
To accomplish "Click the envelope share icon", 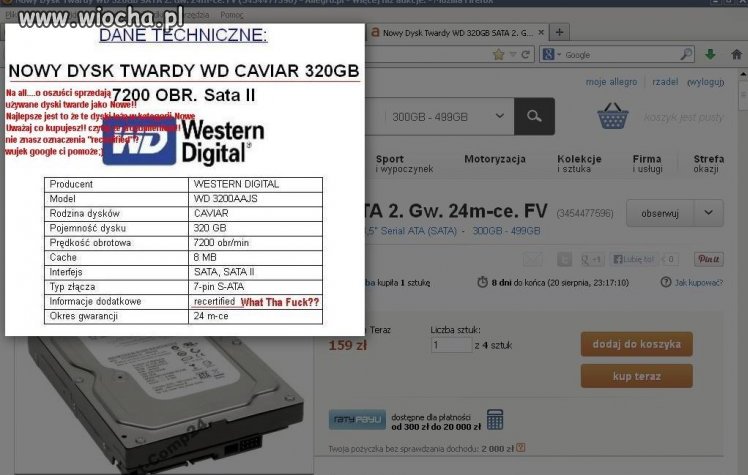I will click(x=532, y=259).
